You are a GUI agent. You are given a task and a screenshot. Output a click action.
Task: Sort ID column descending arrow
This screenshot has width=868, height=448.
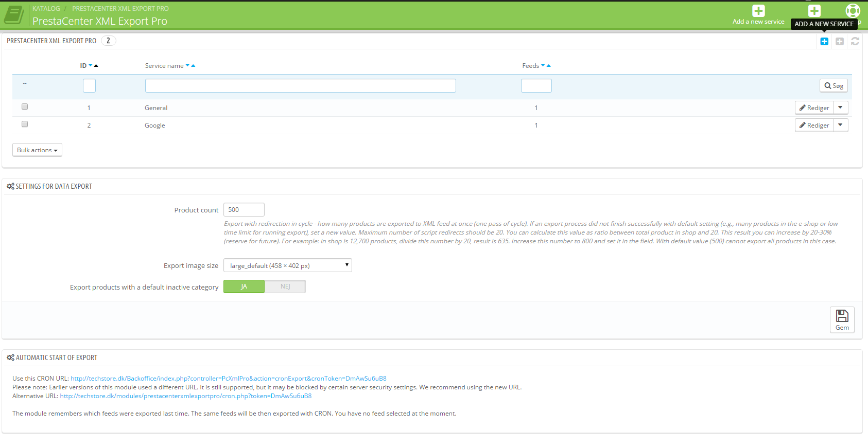pyautogui.click(x=91, y=65)
